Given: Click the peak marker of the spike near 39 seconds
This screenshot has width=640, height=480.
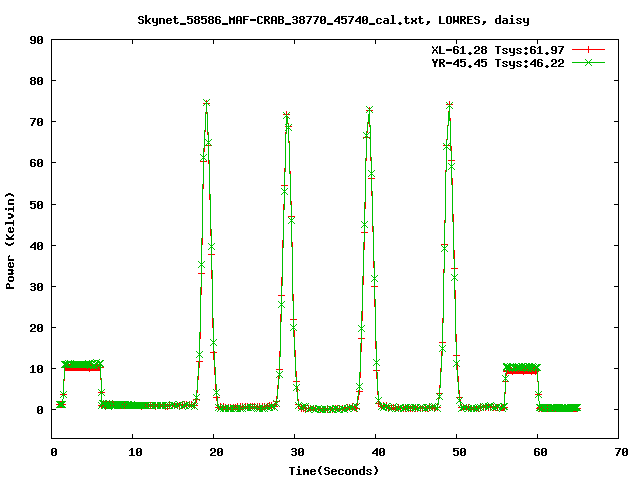Looking at the screenshot, I should (369, 110).
